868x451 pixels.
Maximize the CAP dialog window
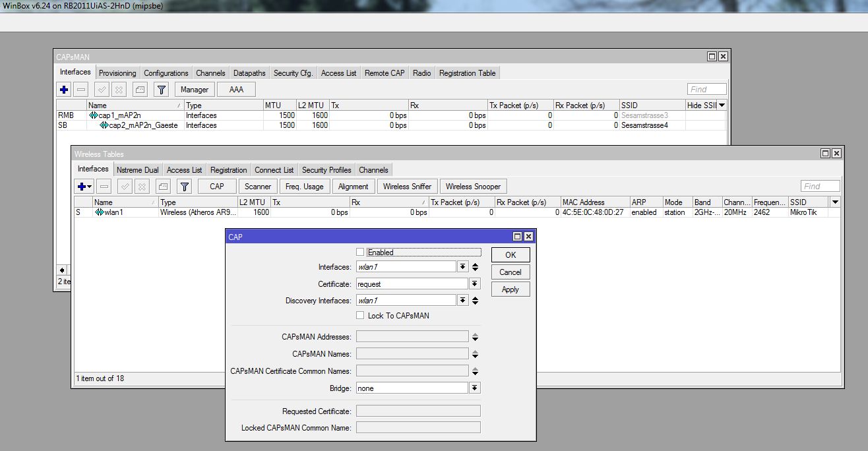click(518, 237)
